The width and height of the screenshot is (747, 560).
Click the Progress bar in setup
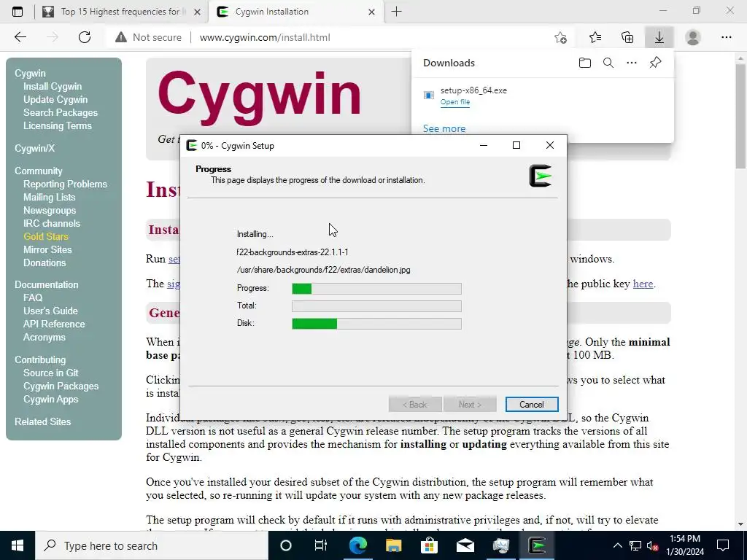tap(376, 288)
